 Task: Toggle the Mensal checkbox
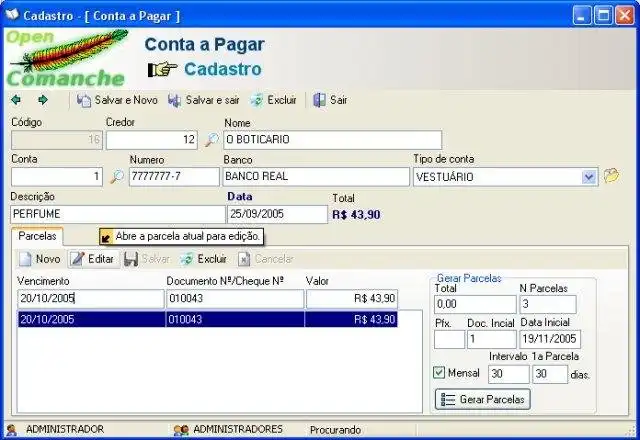439,373
